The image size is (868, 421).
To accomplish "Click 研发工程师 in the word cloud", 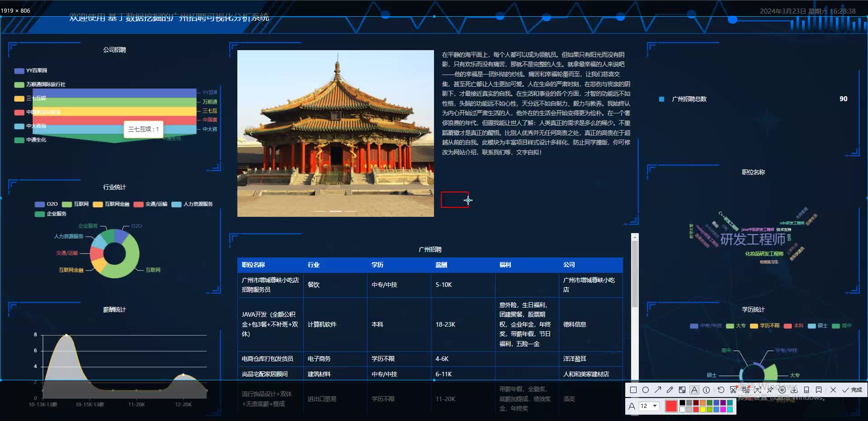I will pos(752,239).
